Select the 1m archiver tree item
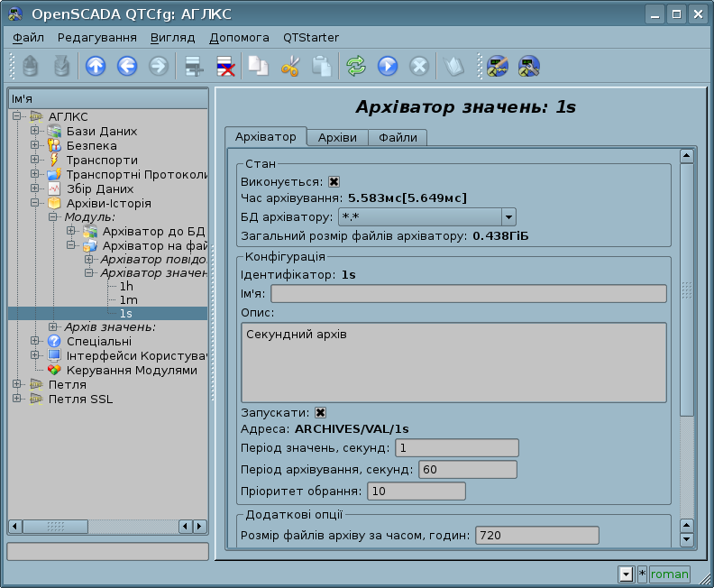714x588 pixels. [128, 299]
